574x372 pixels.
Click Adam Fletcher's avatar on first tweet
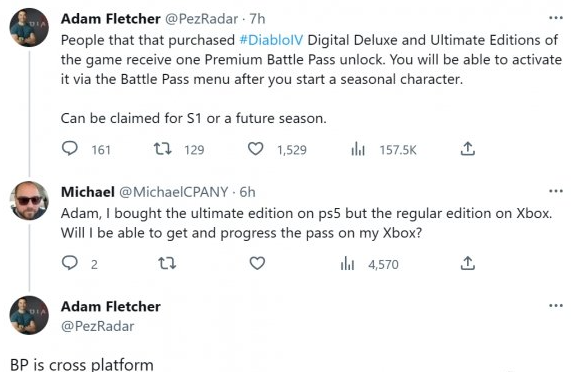[29, 27]
